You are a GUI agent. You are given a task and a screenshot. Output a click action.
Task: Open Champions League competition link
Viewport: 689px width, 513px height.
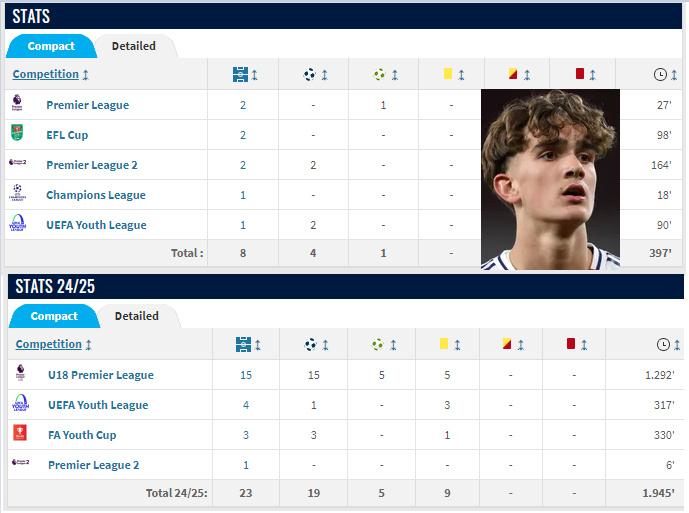click(x=96, y=195)
